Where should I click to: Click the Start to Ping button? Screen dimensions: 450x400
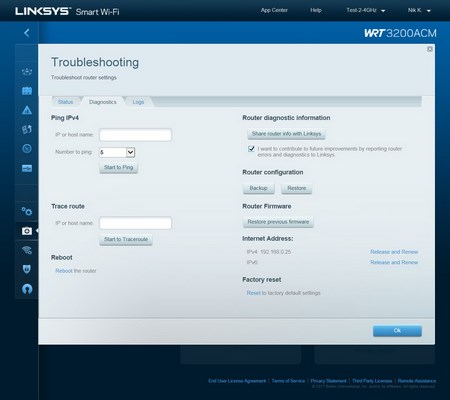pyautogui.click(x=118, y=167)
